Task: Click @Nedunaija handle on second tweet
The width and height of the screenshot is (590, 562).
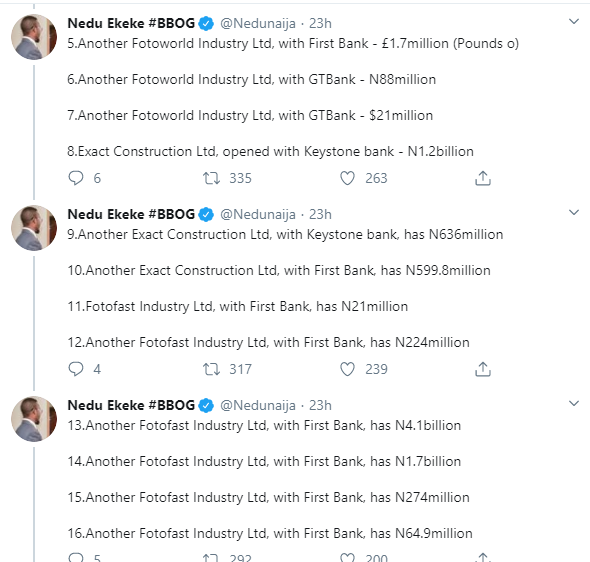Action: coord(258,214)
